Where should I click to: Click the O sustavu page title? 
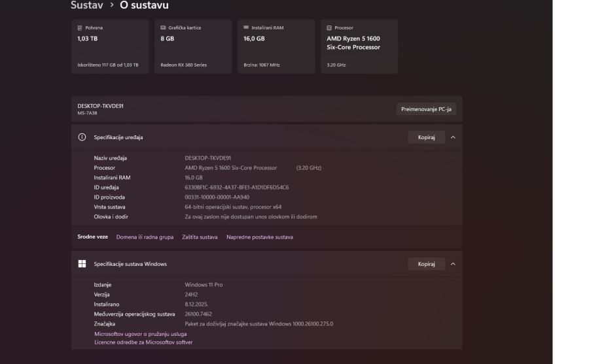pos(144,5)
